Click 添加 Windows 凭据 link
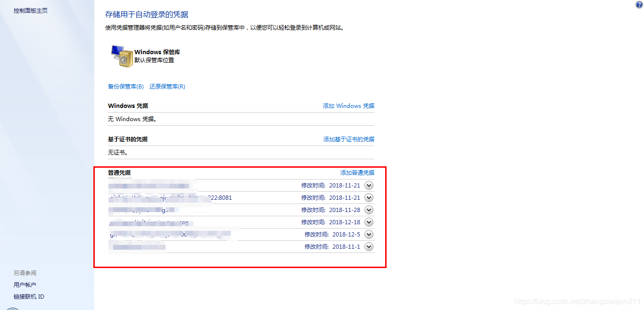644x310 pixels. click(x=348, y=106)
